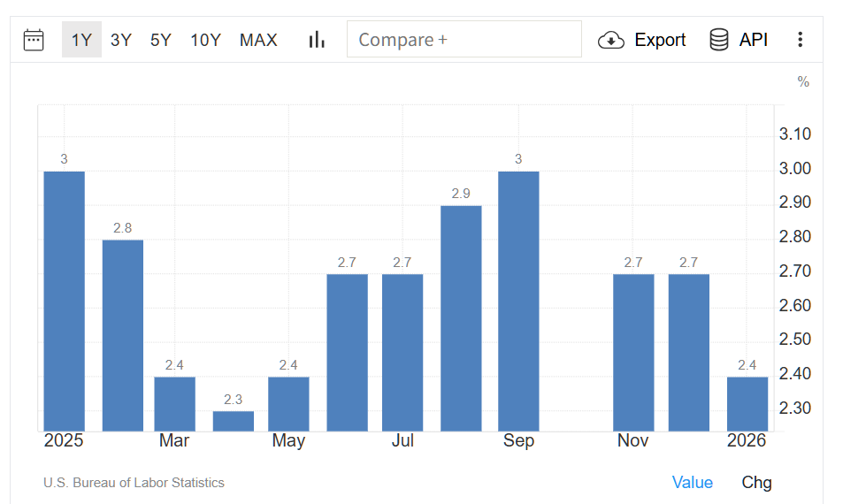
Task: Open the calendar date range picker
Action: coord(34,40)
